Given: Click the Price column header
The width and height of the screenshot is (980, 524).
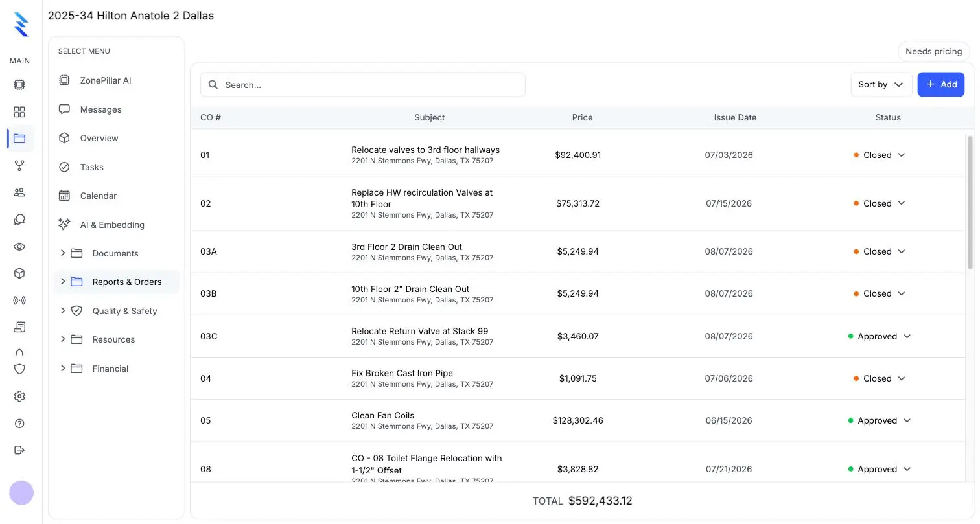Looking at the screenshot, I should [582, 117].
